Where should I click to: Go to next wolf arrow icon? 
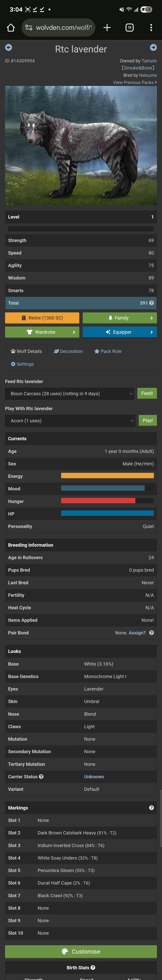153,48
